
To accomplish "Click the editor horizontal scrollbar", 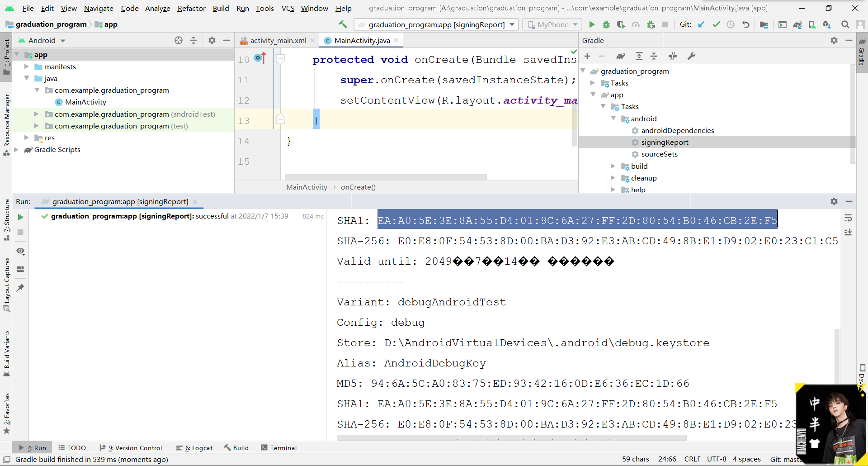I will pyautogui.click(x=386, y=177).
